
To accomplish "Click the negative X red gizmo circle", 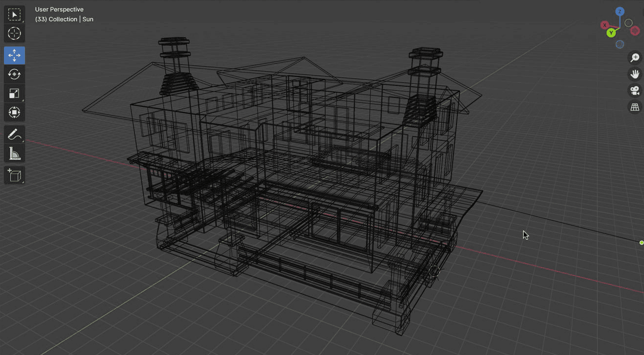I will click(x=635, y=30).
